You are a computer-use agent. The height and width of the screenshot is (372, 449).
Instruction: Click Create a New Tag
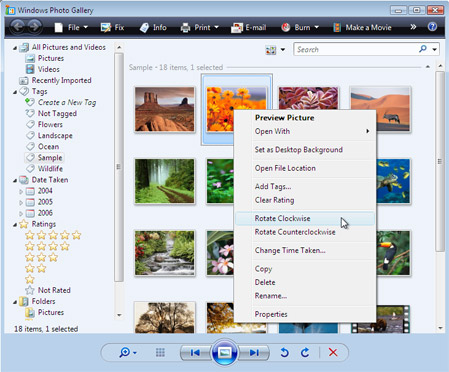point(67,102)
